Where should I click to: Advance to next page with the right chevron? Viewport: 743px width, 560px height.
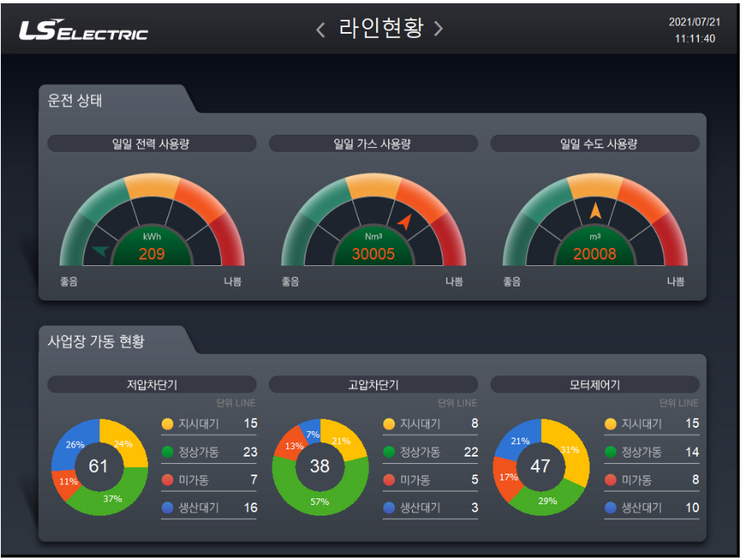(x=439, y=28)
